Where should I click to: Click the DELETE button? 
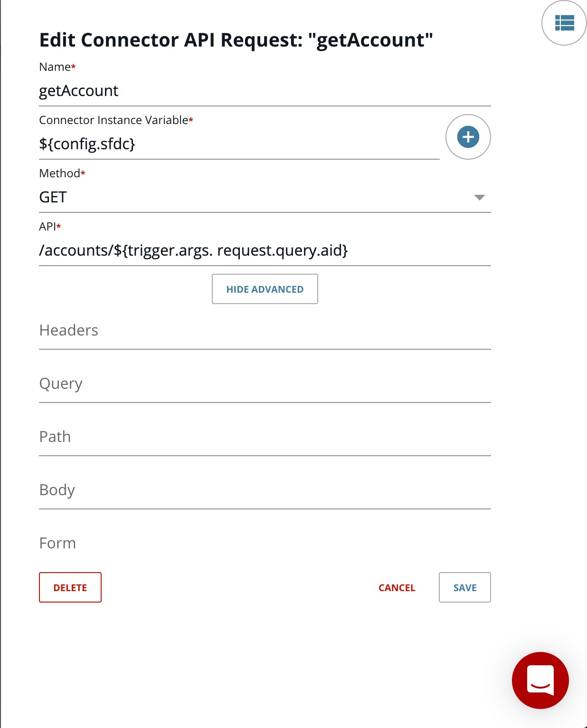70,587
